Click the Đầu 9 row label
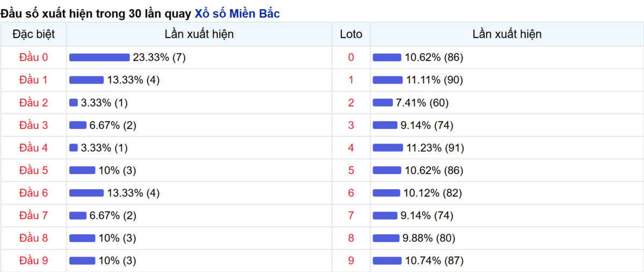Image resolution: width=644 pixels, height=272 pixels. [33, 261]
